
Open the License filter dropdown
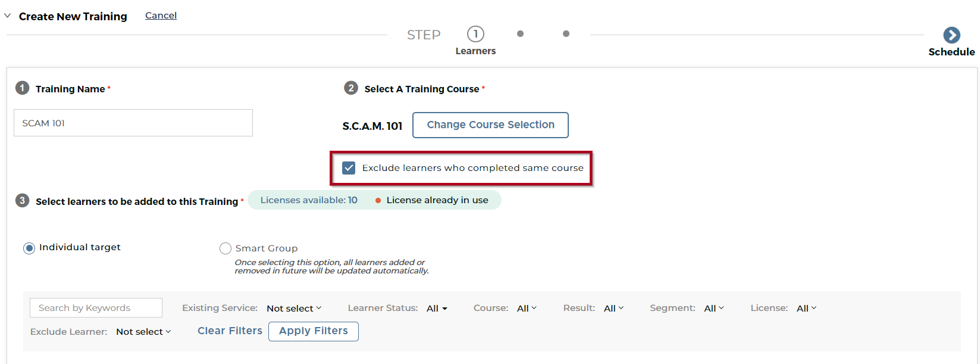[806, 309]
